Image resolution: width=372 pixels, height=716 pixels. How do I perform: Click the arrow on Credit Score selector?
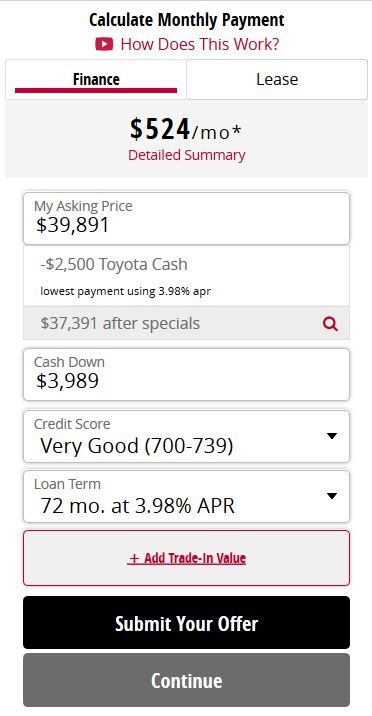point(332,436)
